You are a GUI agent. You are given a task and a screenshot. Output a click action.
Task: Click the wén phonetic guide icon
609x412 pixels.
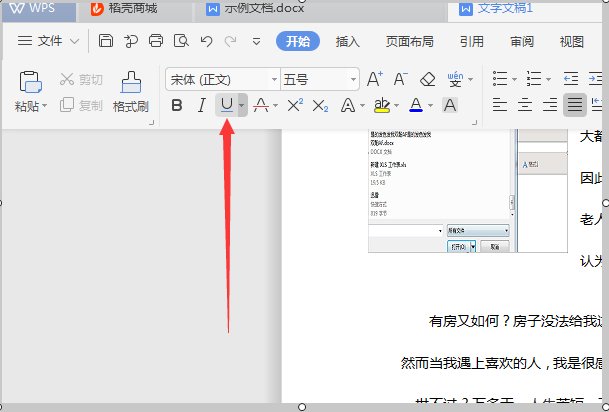pos(455,79)
